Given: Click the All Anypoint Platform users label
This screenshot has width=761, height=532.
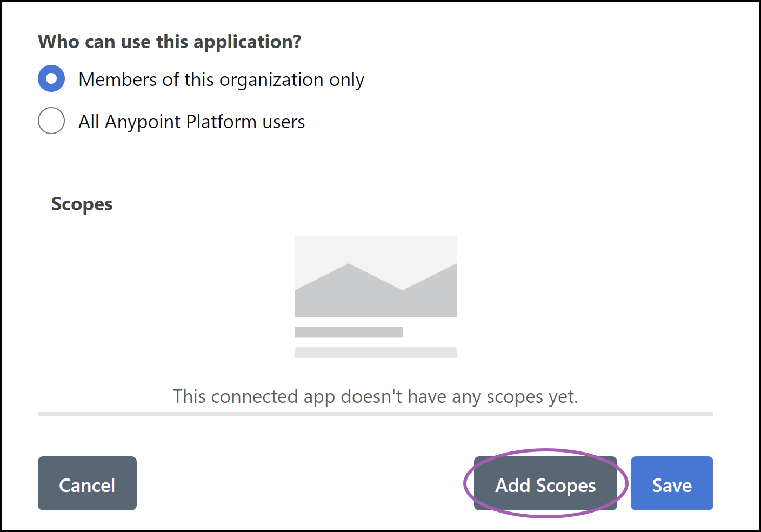Looking at the screenshot, I should coord(191,121).
